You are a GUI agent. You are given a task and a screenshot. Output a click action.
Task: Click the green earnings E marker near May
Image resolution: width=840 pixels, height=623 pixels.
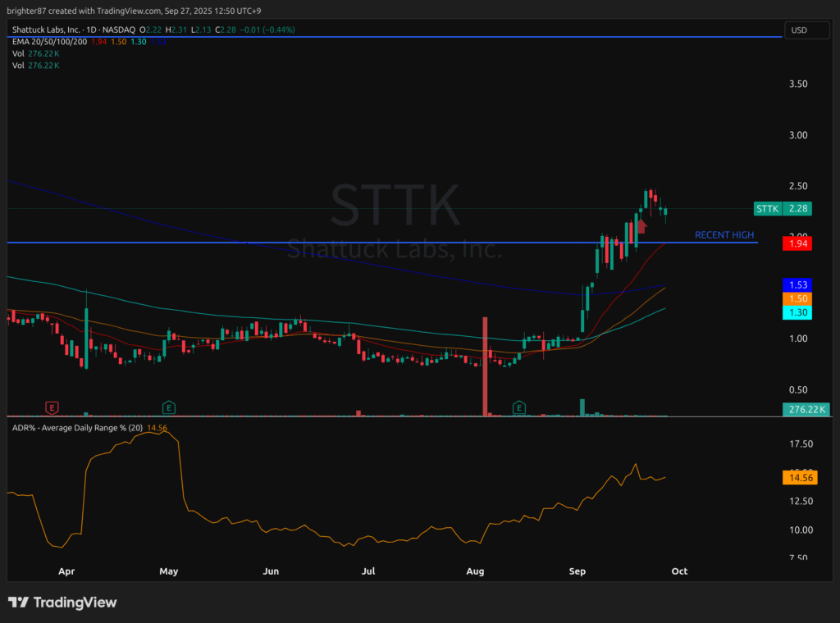click(x=169, y=408)
